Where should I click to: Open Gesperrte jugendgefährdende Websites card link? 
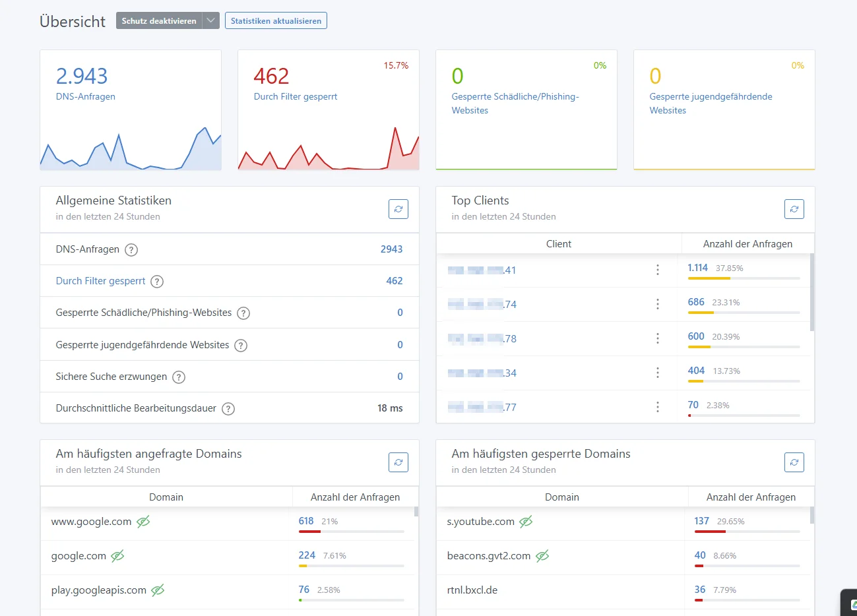[x=711, y=104]
